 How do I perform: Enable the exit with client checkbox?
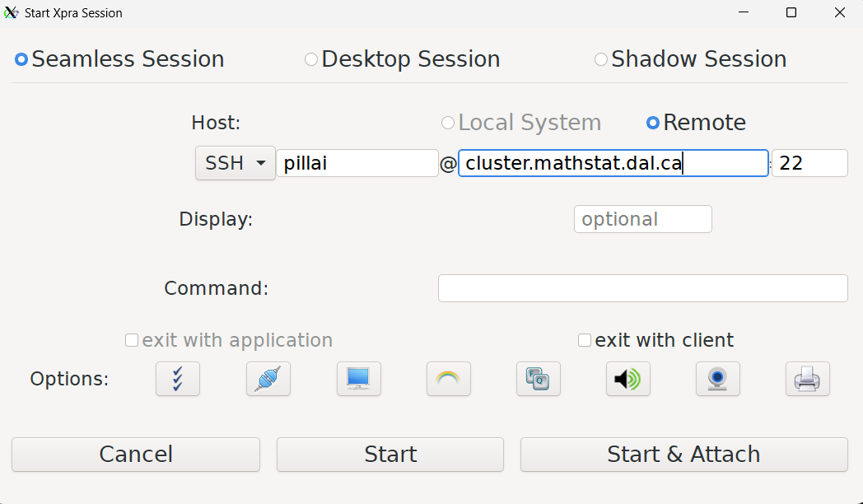click(585, 340)
